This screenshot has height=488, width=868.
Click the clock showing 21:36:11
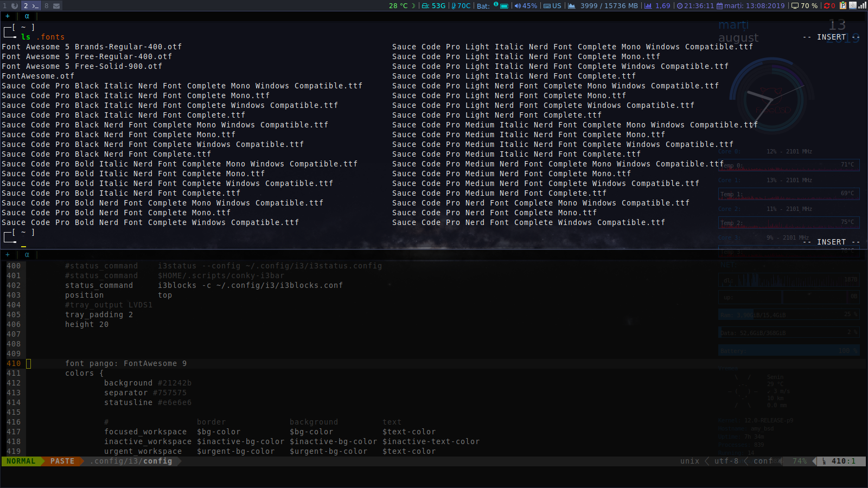tap(695, 5)
